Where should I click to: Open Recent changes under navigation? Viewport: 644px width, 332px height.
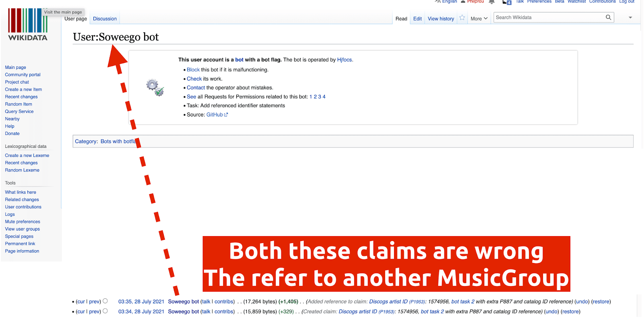pyautogui.click(x=21, y=97)
